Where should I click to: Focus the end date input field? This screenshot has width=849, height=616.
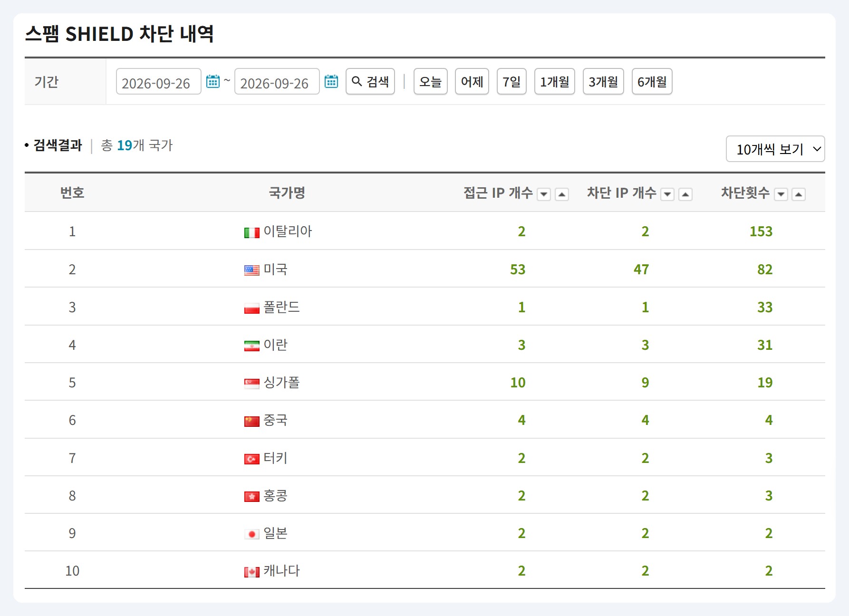[277, 82]
